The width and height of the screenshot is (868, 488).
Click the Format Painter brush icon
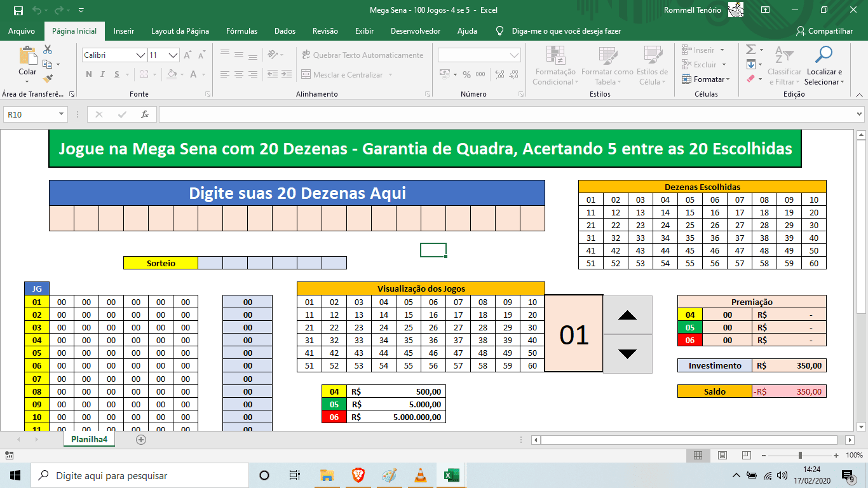coord(48,79)
